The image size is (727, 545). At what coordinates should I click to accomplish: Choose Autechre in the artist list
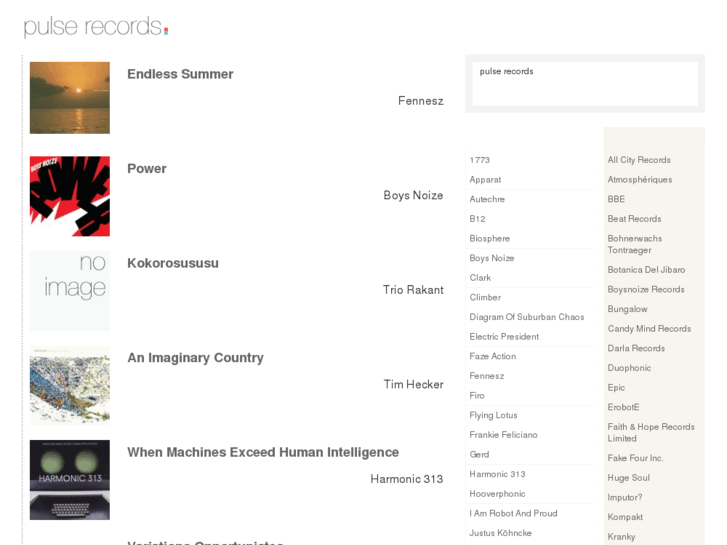487,199
